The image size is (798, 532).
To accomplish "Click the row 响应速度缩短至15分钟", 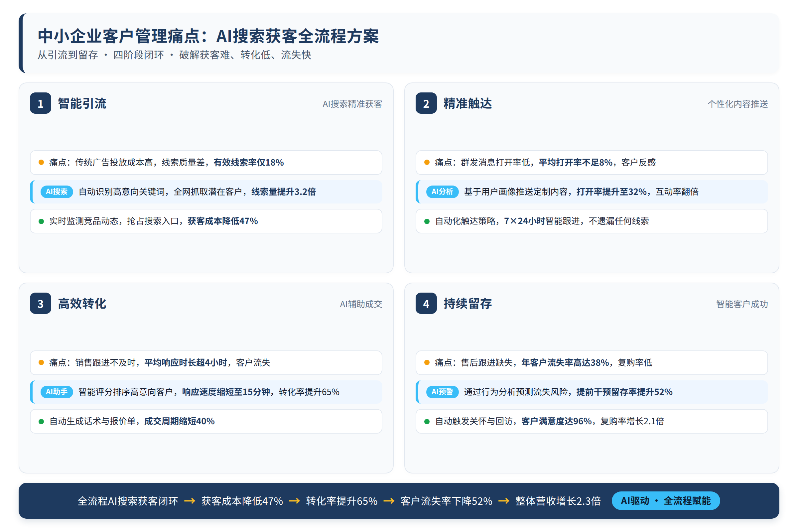I will 206,392.
